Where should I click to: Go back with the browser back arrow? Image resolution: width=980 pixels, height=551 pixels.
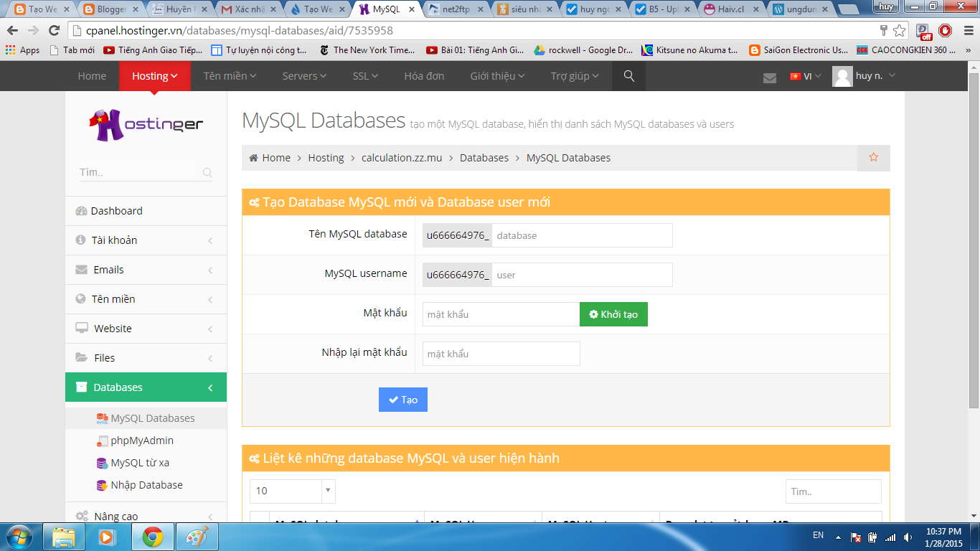point(13,31)
